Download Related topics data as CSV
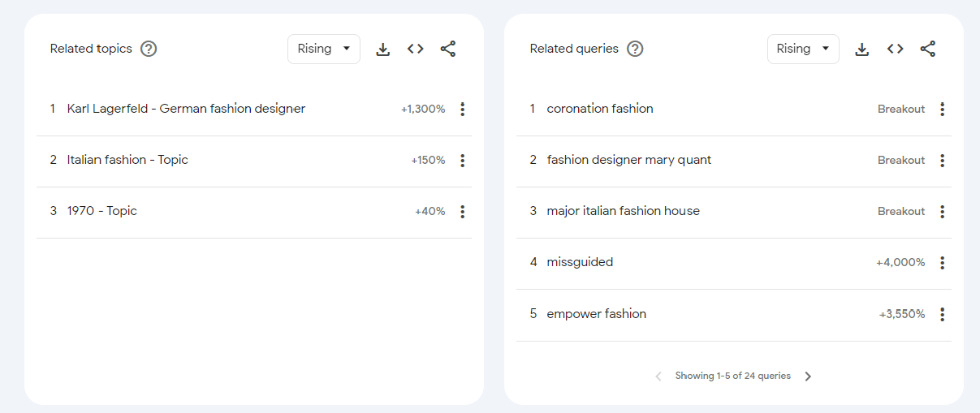Viewport: 980px width, 413px height. 383,49
